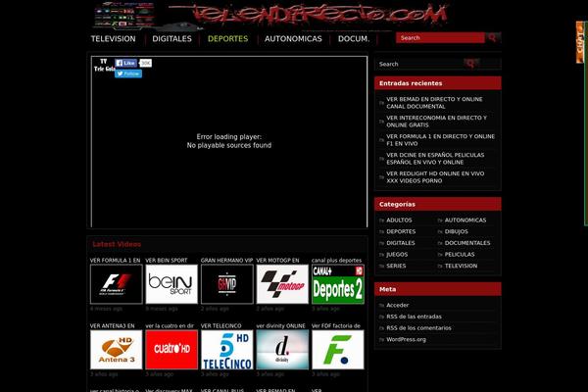The height and width of the screenshot is (392, 588).
Task: Click the canal plus deportes video title
Action: [x=336, y=261]
